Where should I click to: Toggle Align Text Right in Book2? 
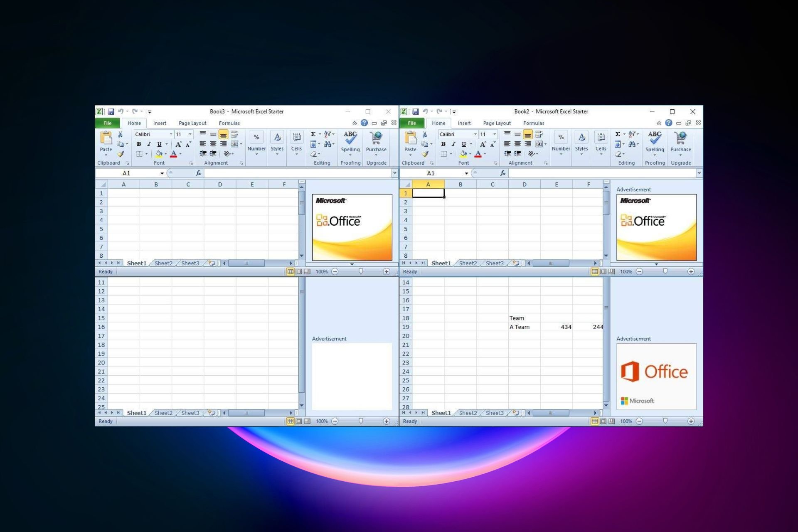click(528, 144)
